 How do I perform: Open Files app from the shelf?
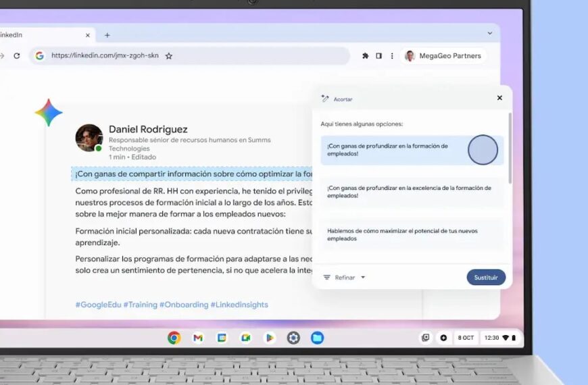click(x=317, y=338)
